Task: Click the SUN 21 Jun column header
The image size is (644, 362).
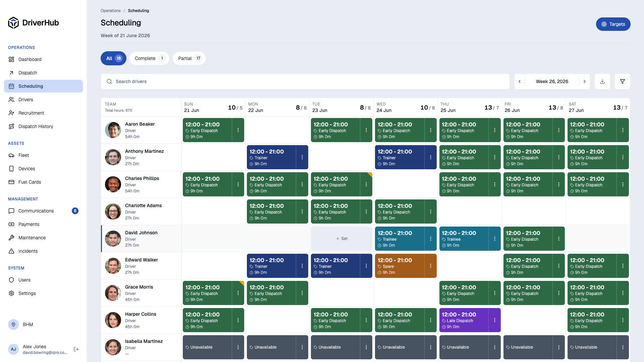Action: pos(213,107)
